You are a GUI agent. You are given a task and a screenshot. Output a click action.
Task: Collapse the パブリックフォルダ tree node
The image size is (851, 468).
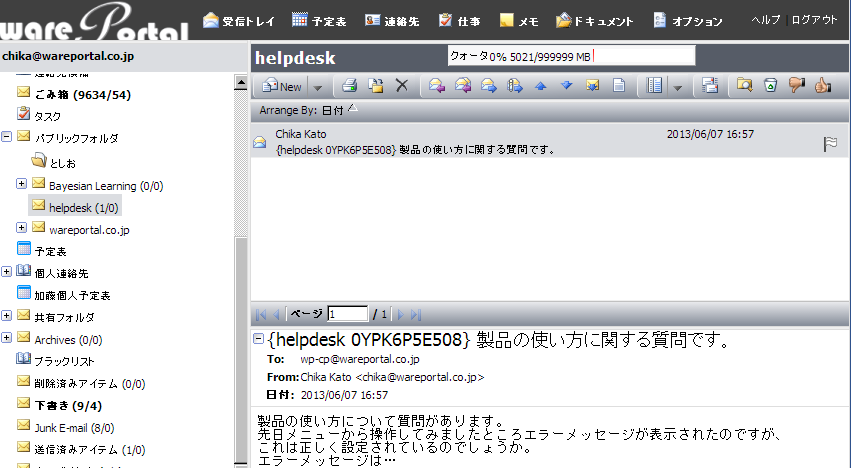coord(7,136)
